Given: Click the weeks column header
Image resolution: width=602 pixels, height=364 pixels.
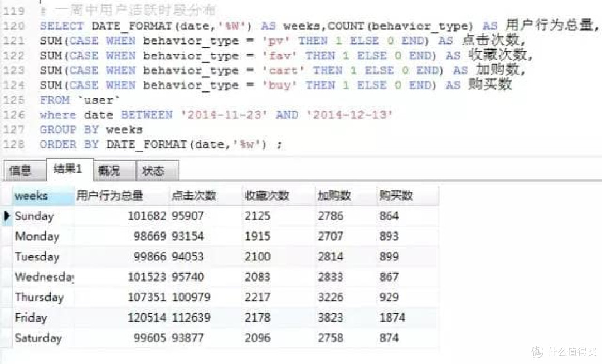Looking at the screenshot, I should (43, 196).
